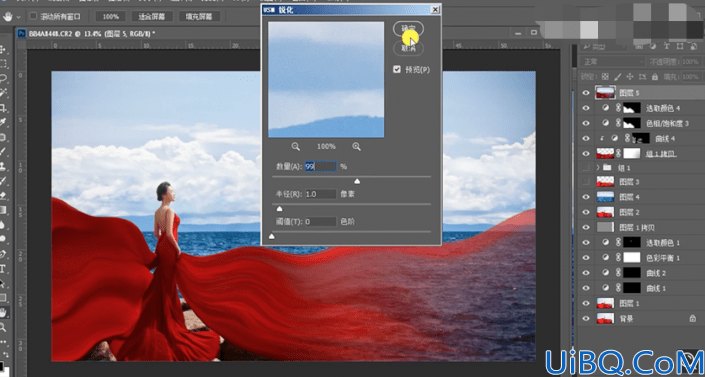Select the Clone Stamp tool
This screenshot has height=377, width=705.
point(3,166)
